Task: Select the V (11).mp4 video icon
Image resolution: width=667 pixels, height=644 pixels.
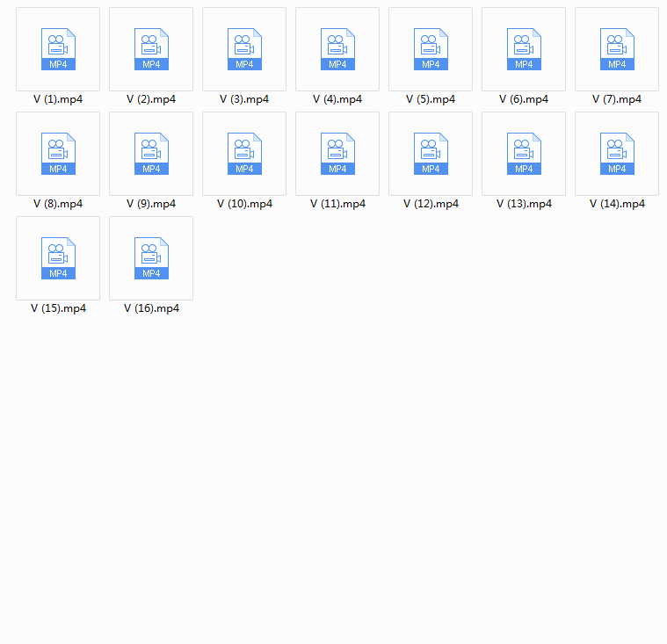Action: click(337, 154)
